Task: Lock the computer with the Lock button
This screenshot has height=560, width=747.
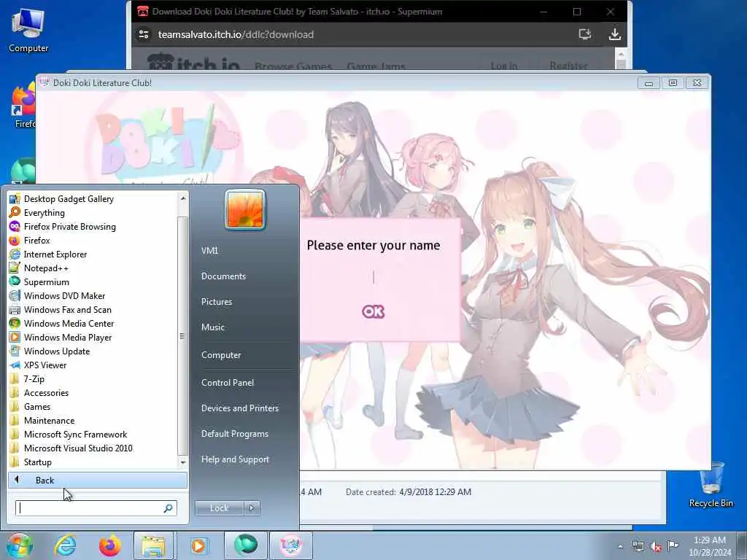Action: [x=219, y=508]
